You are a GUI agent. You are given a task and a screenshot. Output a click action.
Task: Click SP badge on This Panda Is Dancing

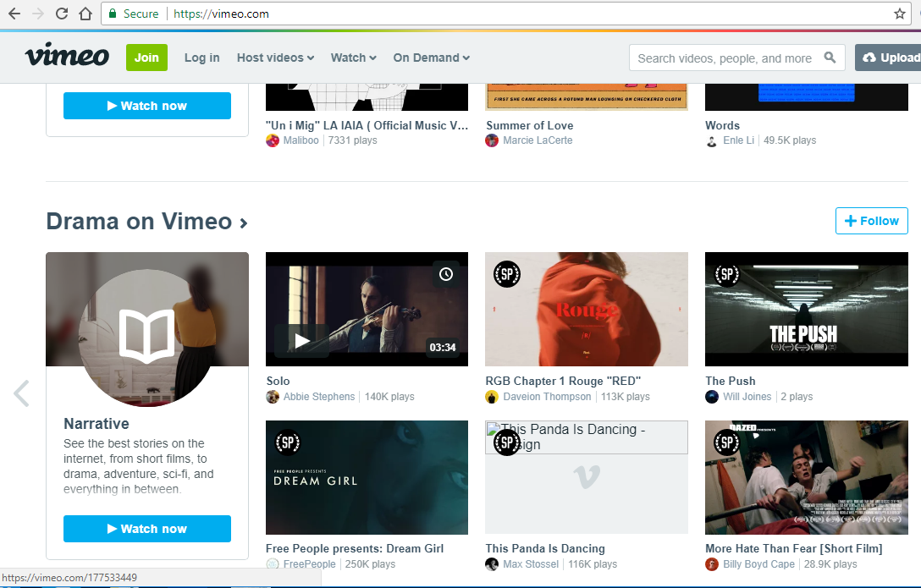[507, 442]
